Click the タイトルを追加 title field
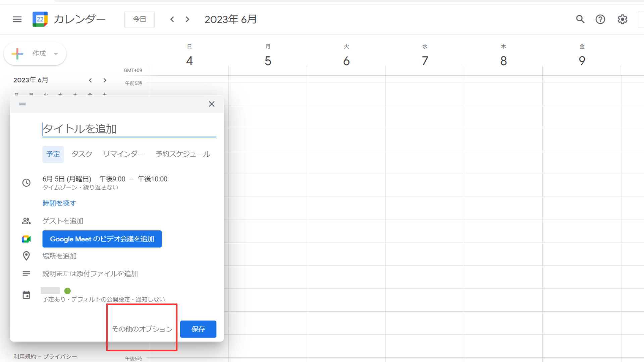This screenshot has width=644, height=362. tap(129, 129)
